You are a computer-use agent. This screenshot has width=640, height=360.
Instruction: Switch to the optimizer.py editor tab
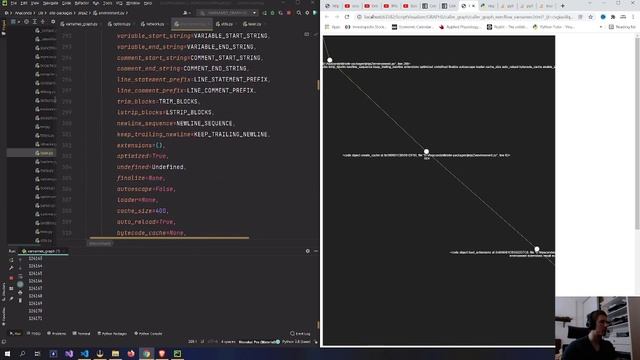pos(119,24)
